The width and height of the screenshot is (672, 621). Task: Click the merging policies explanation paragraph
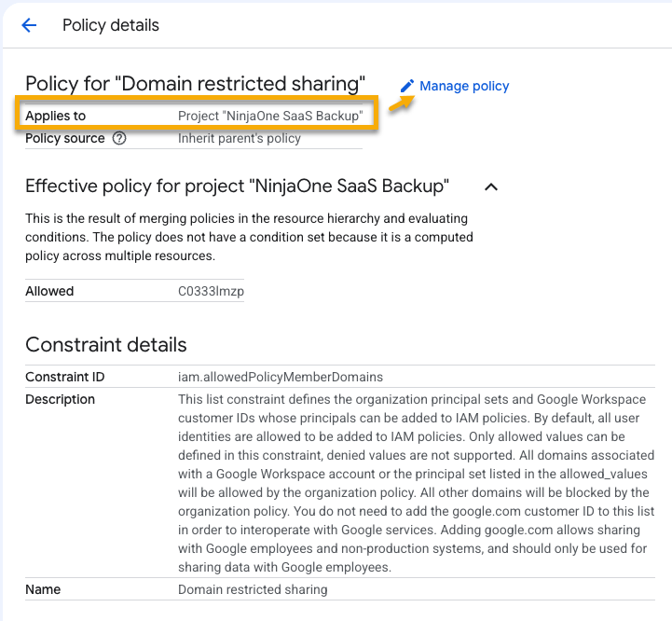coord(249,237)
